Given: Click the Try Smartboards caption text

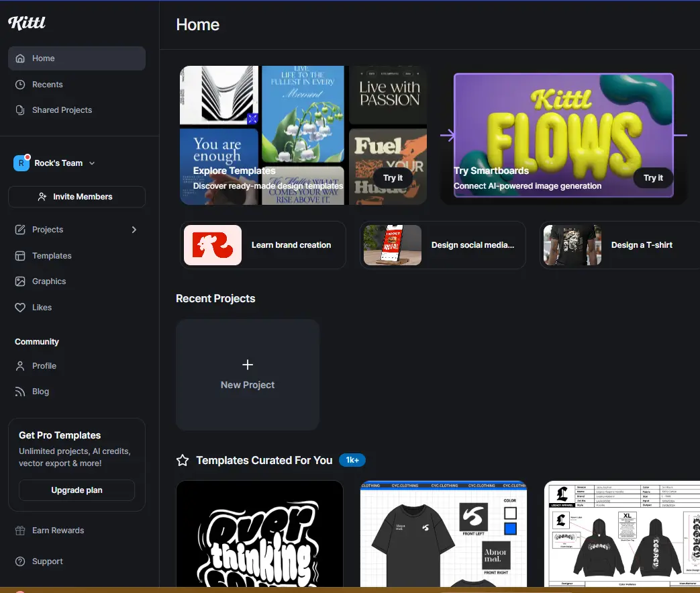Looking at the screenshot, I should [491, 171].
